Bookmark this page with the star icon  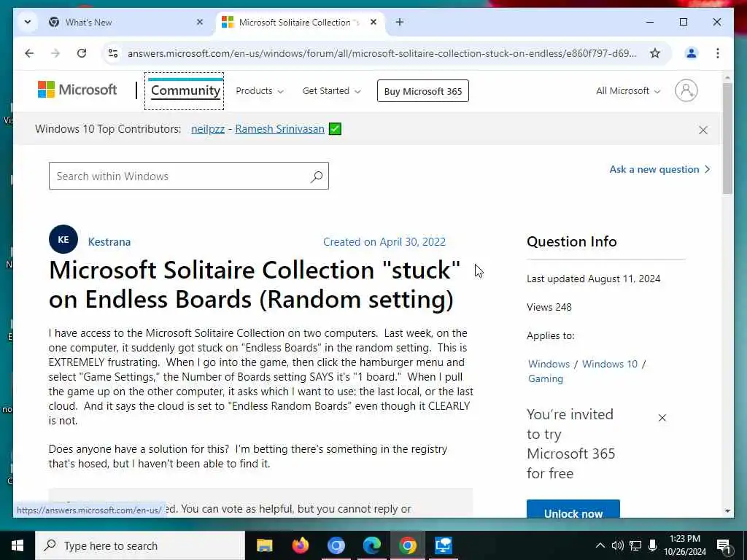tap(655, 53)
